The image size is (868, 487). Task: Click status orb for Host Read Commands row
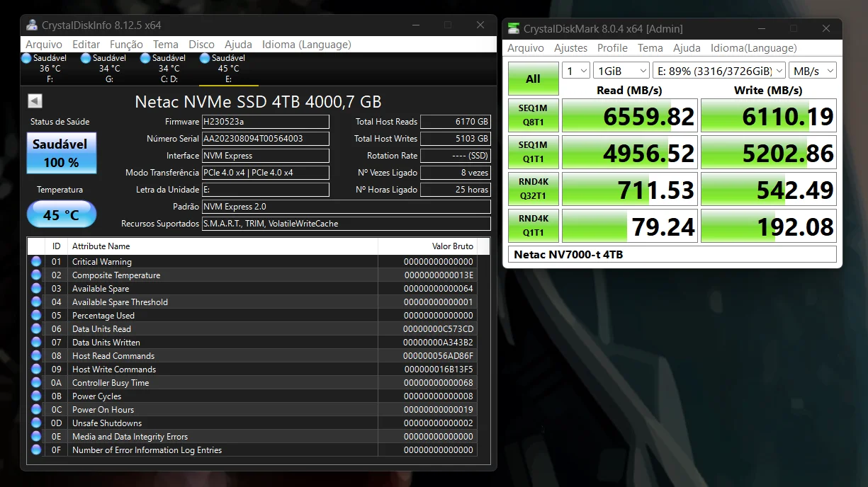tap(36, 355)
